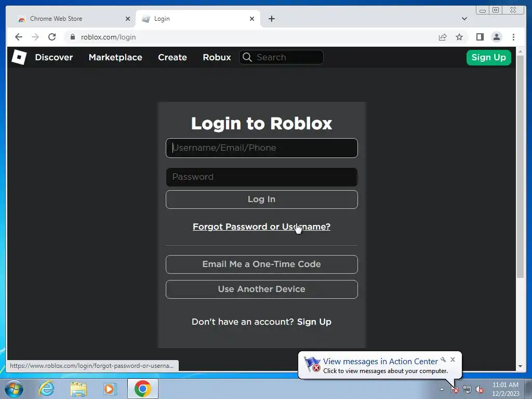This screenshot has height=399, width=532.
Task: Click the muted volume tray icon
Action: [480, 389]
